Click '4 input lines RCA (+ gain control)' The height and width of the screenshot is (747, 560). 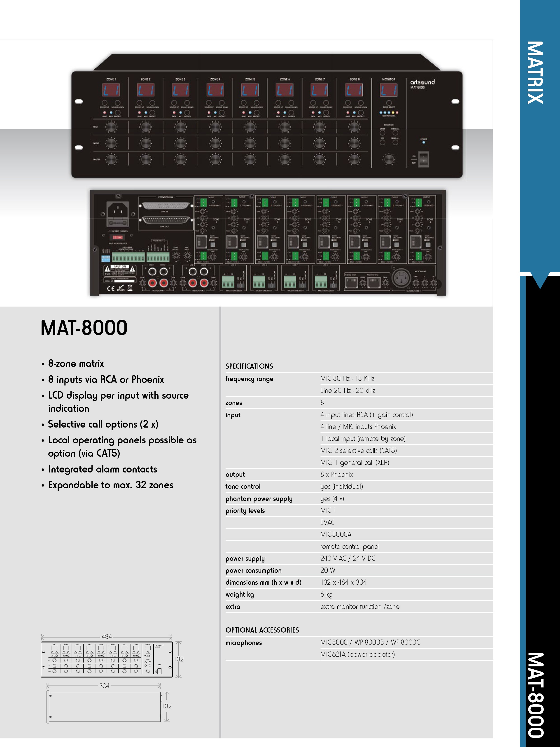pos(366,415)
